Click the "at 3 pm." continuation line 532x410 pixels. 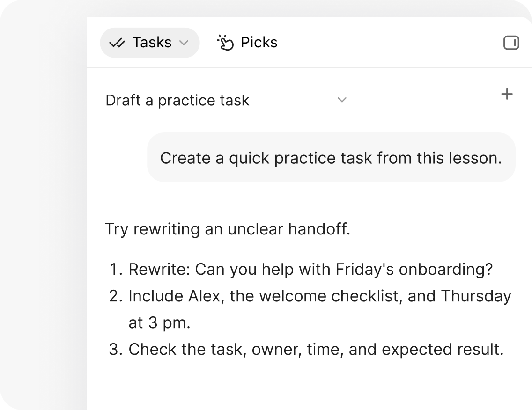(x=160, y=322)
